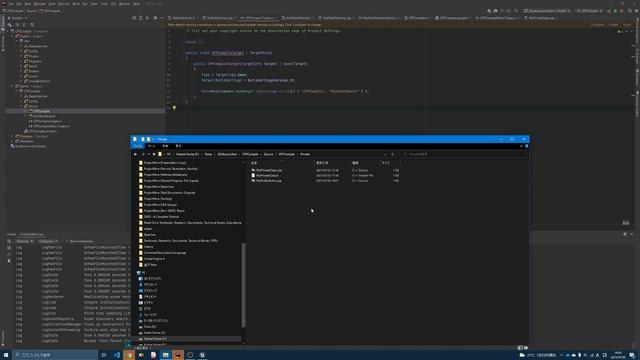Click the Configure link in the notification banner
640x360 pixels.
(598, 25)
